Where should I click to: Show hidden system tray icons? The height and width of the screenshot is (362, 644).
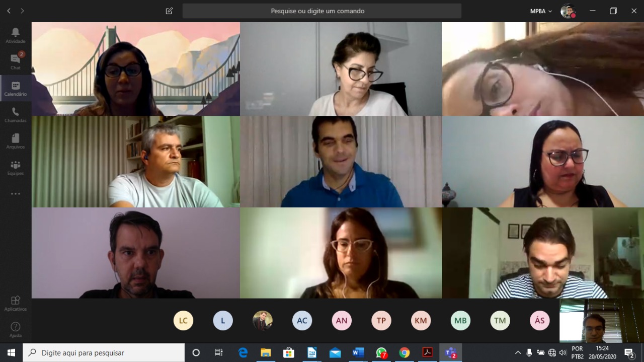pos(518,352)
